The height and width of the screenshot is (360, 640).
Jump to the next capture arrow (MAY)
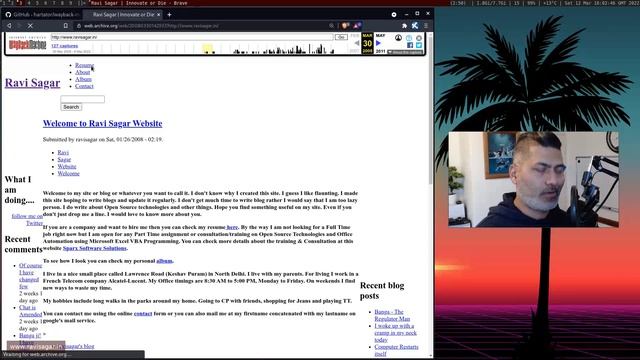point(378,43)
